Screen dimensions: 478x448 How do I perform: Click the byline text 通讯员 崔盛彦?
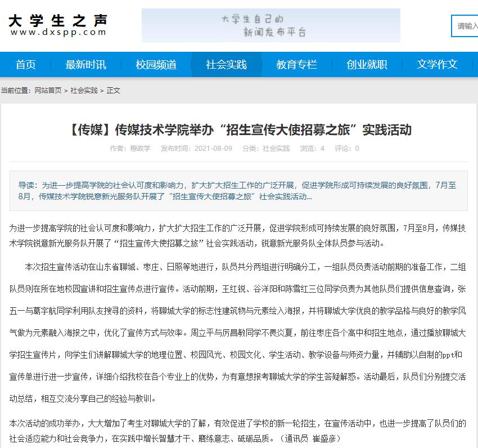click(x=309, y=438)
